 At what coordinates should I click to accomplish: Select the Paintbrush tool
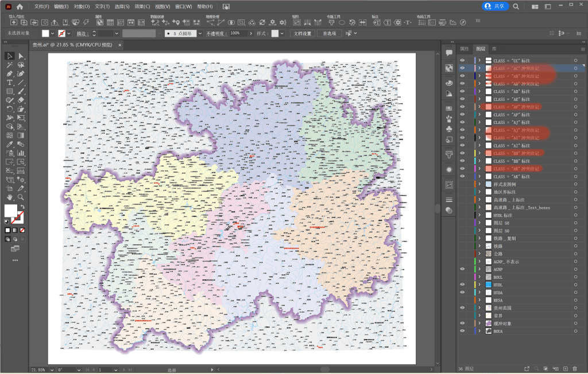pyautogui.click(x=21, y=91)
